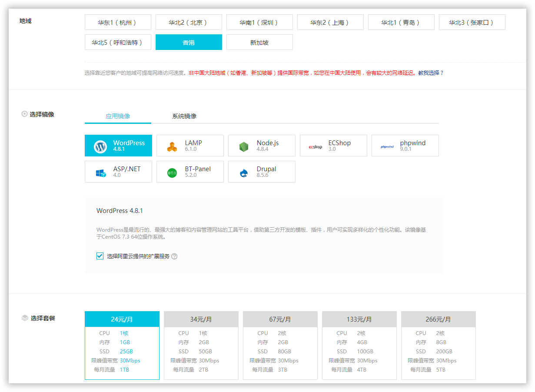Viewport: 535px width, 392px height.
Task: Choose the ASP/.NET 4.0 image
Action: pos(118,172)
